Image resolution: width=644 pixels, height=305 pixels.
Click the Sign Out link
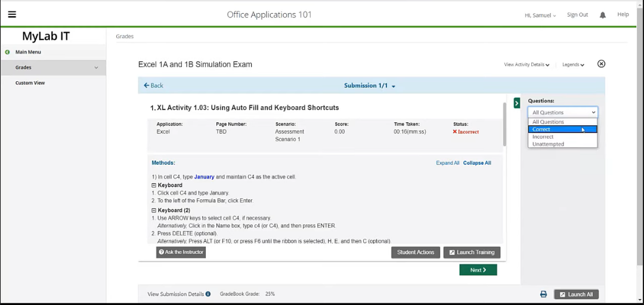577,15
